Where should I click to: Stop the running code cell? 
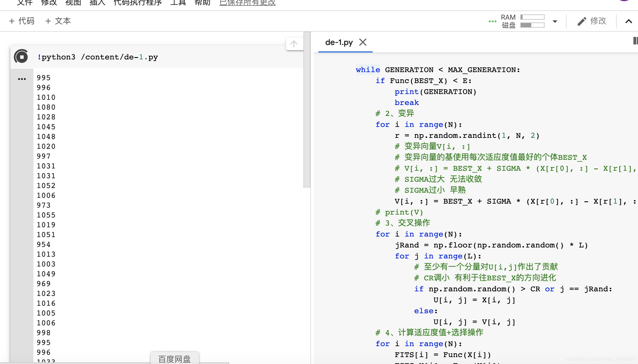click(x=21, y=57)
